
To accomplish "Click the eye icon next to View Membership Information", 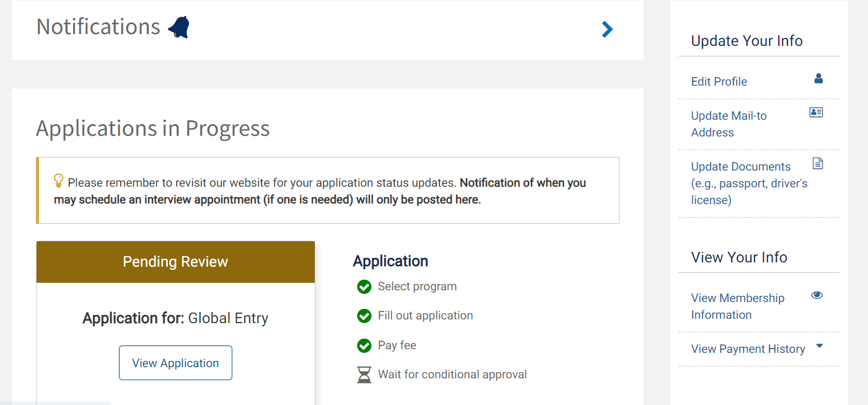I will (x=817, y=296).
